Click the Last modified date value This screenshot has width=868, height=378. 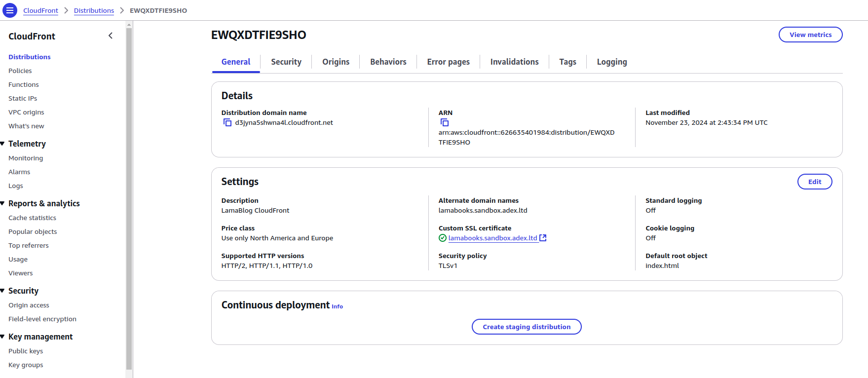[x=706, y=122]
